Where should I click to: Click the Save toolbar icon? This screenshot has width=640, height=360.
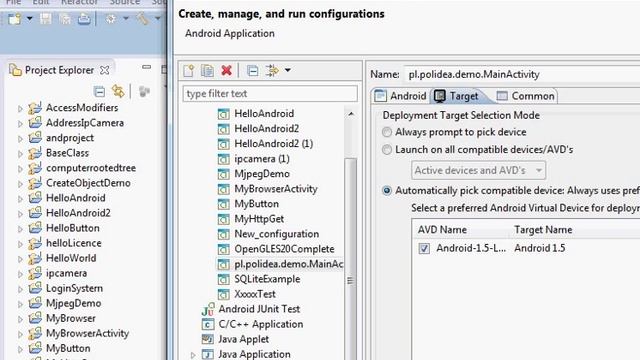click(45, 19)
